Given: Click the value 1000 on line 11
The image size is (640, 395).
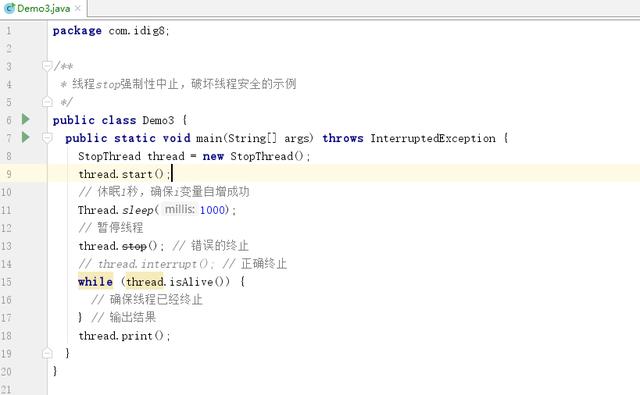Looking at the screenshot, I should tap(212, 210).
